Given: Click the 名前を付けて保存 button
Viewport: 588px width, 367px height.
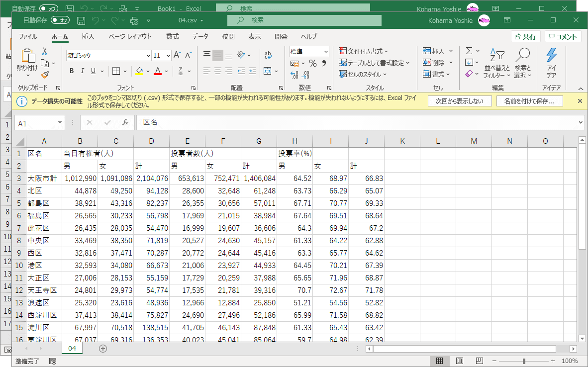Looking at the screenshot, I should tap(529, 101).
